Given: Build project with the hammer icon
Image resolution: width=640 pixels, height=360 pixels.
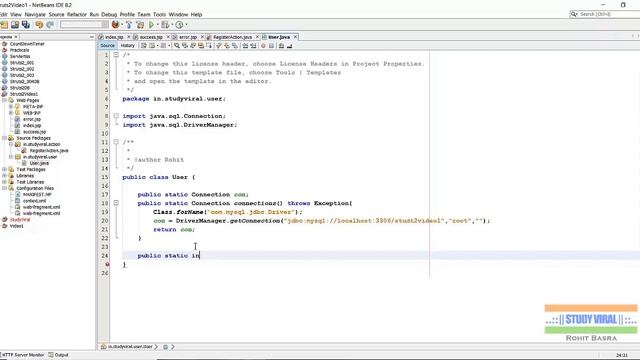Looking at the screenshot, I should point(129,25).
